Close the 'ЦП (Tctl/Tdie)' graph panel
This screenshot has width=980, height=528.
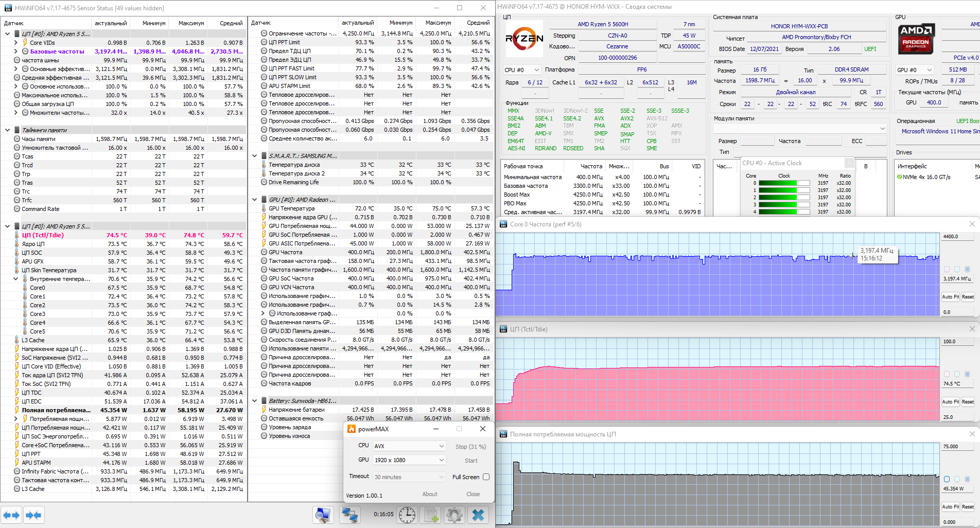pos(972,329)
